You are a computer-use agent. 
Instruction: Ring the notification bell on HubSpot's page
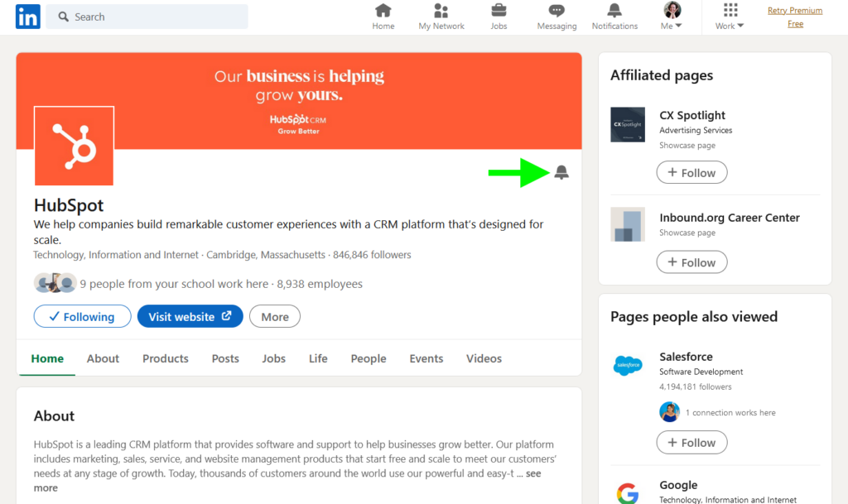point(561,172)
